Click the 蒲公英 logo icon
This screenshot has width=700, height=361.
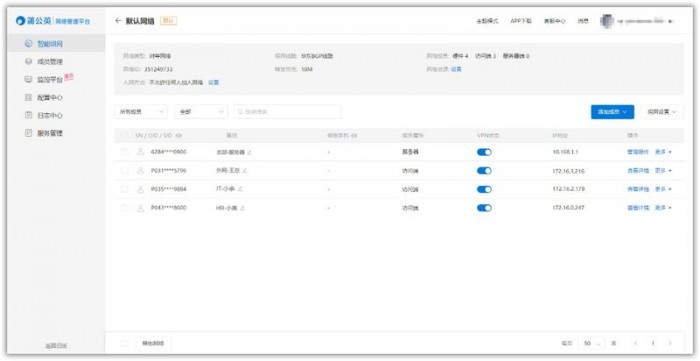(x=21, y=21)
